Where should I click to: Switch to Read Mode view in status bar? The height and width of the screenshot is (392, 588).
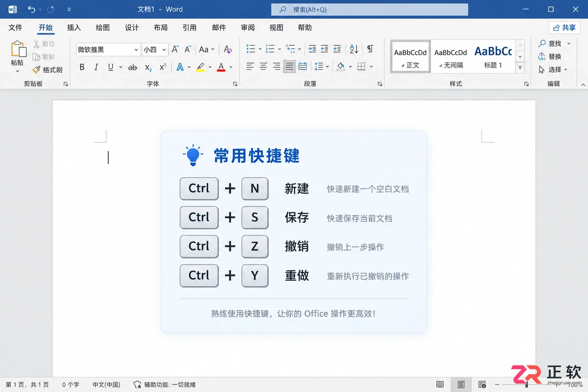440,384
